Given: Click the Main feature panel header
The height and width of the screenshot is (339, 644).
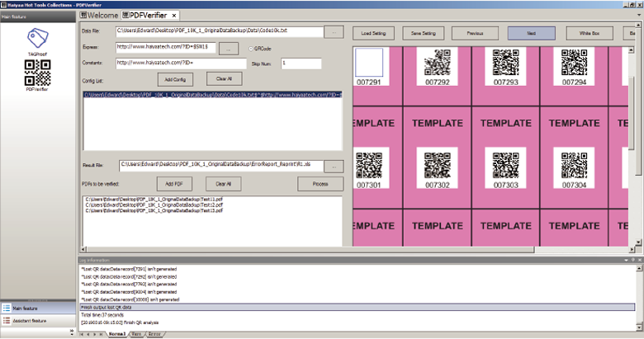Looking at the screenshot, I should click(x=38, y=16).
